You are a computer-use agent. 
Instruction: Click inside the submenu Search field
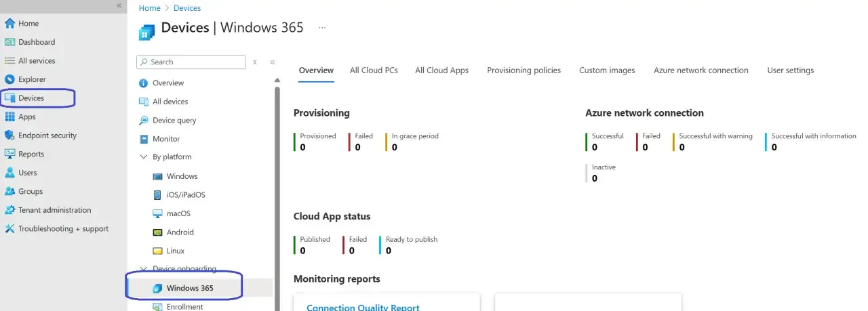(x=191, y=62)
